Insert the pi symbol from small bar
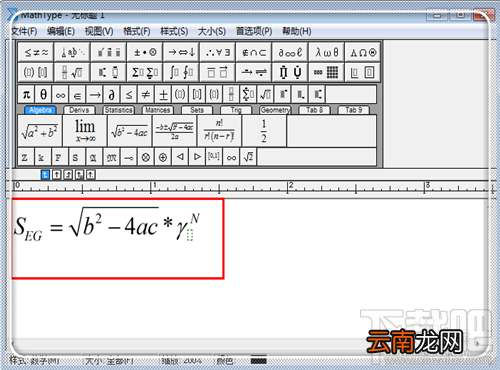The image size is (500, 370). coord(26,95)
